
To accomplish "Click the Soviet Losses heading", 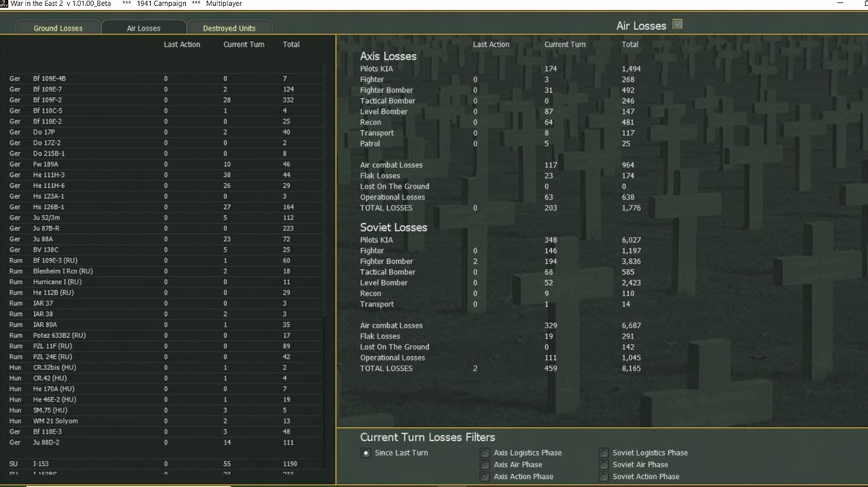I will click(394, 227).
